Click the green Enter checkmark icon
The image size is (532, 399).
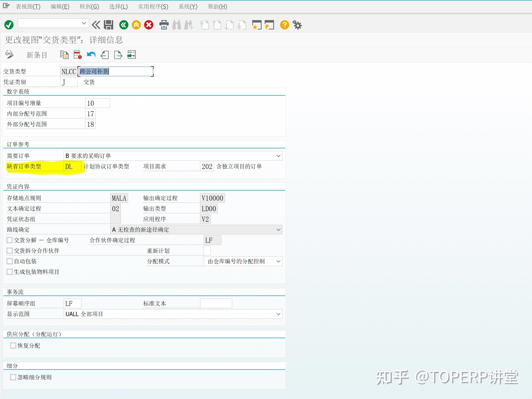point(9,24)
